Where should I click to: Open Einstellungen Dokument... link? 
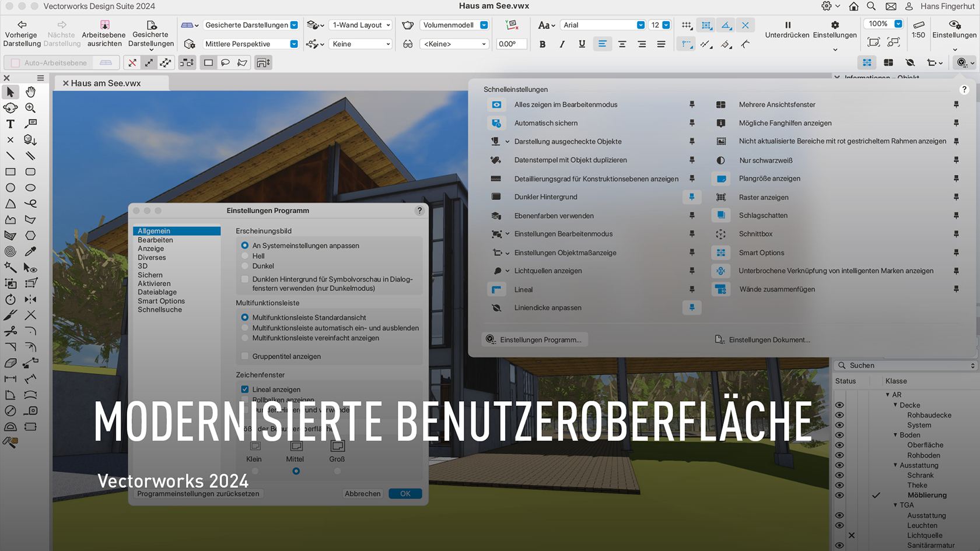(763, 340)
